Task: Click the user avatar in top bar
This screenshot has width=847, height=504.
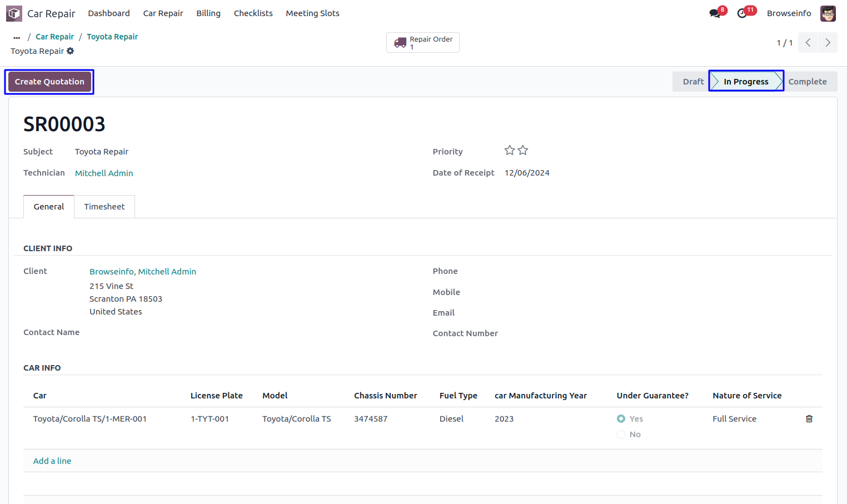Action: click(828, 13)
